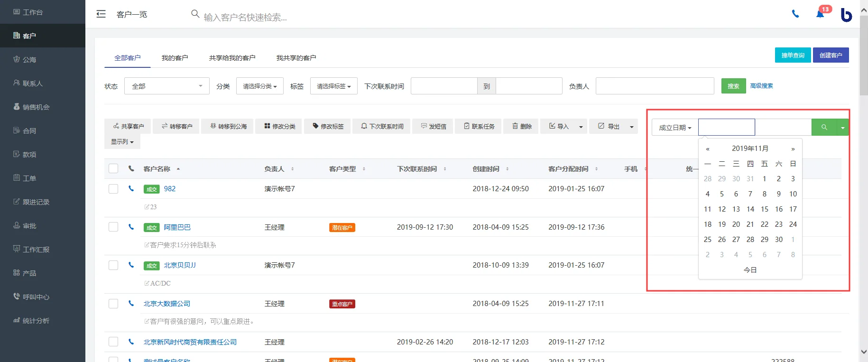Tick checkbox for 北京大数据公司 row

113,303
